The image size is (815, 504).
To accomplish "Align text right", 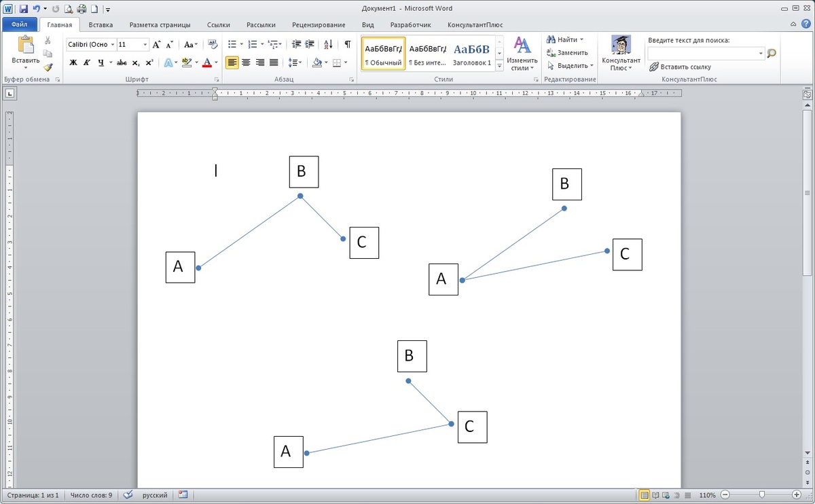I will [x=260, y=62].
